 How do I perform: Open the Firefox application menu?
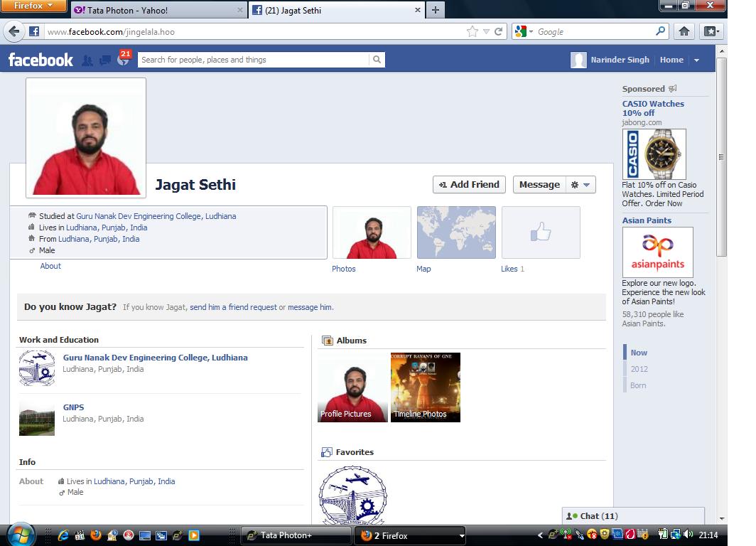point(33,6)
